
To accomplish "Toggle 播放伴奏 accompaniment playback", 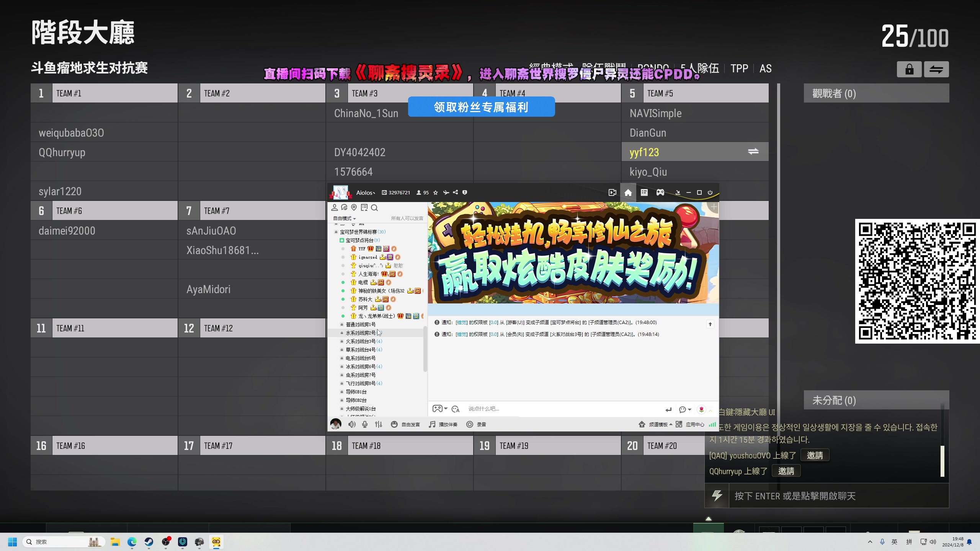I will click(443, 424).
